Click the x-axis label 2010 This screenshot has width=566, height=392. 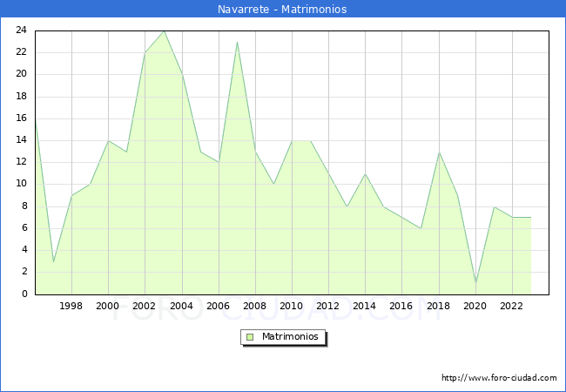click(292, 306)
